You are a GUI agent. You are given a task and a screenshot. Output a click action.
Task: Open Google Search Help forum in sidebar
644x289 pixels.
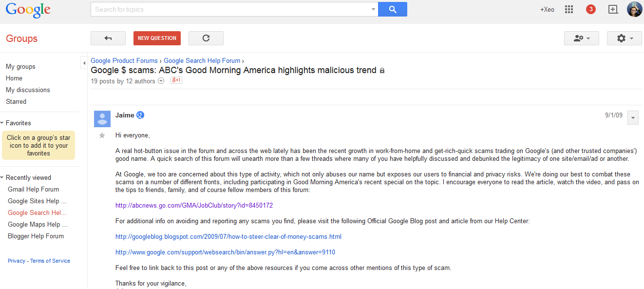click(x=37, y=213)
